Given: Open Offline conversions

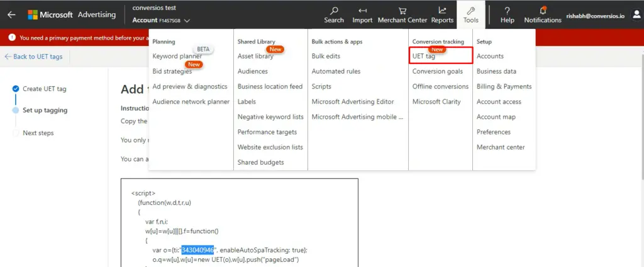Looking at the screenshot, I should pyautogui.click(x=440, y=87).
